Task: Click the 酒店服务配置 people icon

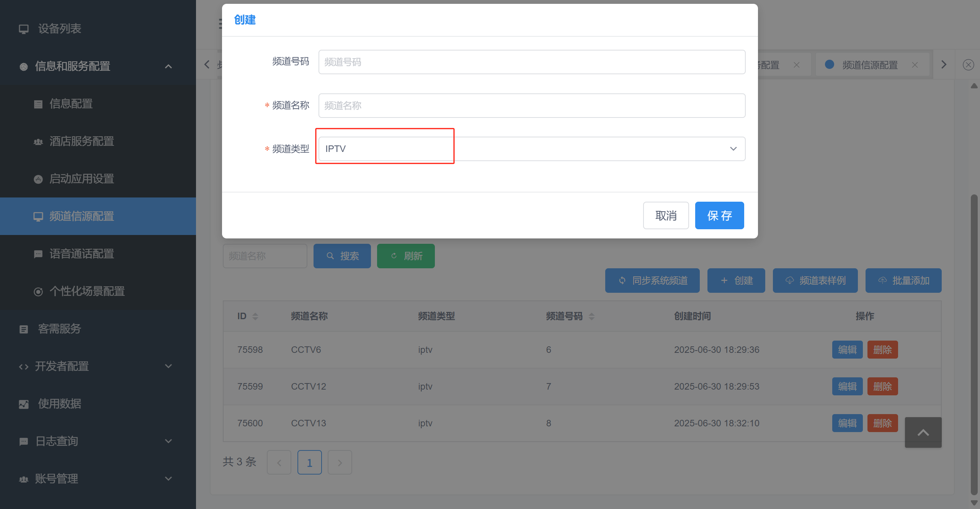Action: click(x=38, y=142)
